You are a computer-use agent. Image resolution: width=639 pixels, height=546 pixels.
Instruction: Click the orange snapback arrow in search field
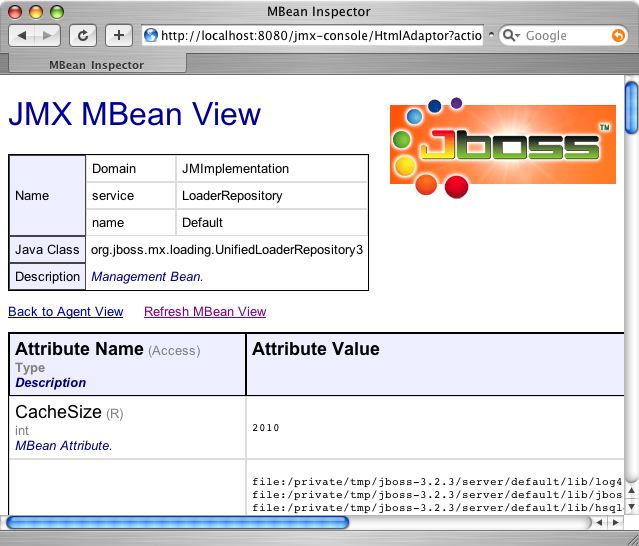[618, 36]
